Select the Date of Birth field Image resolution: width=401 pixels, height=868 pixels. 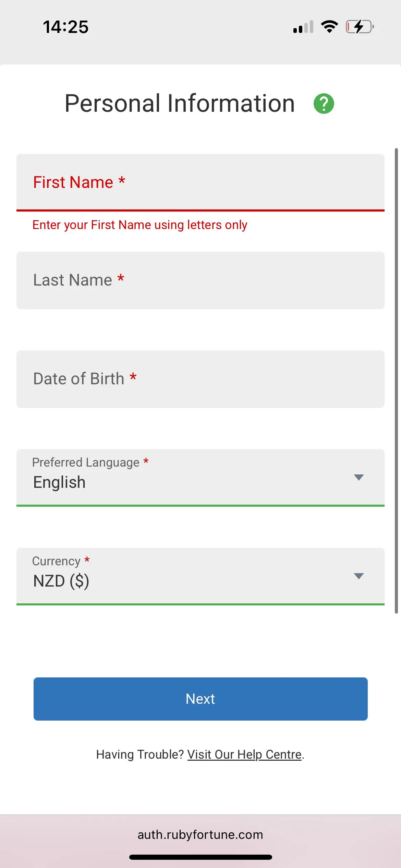200,379
